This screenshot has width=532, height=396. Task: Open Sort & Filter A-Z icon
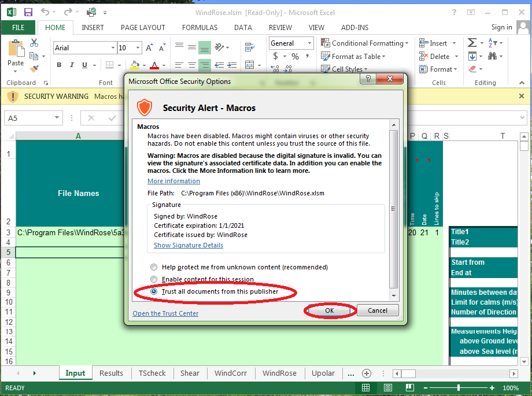(493, 43)
